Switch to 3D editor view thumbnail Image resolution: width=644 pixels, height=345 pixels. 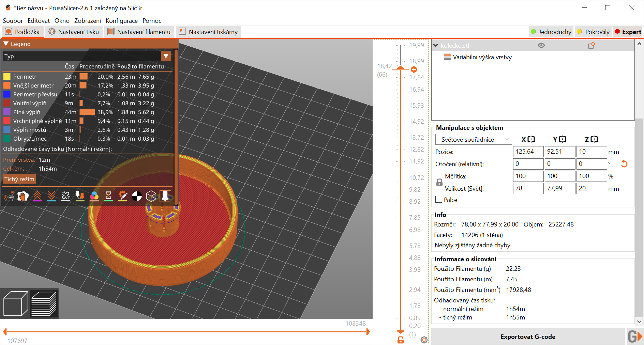15,303
